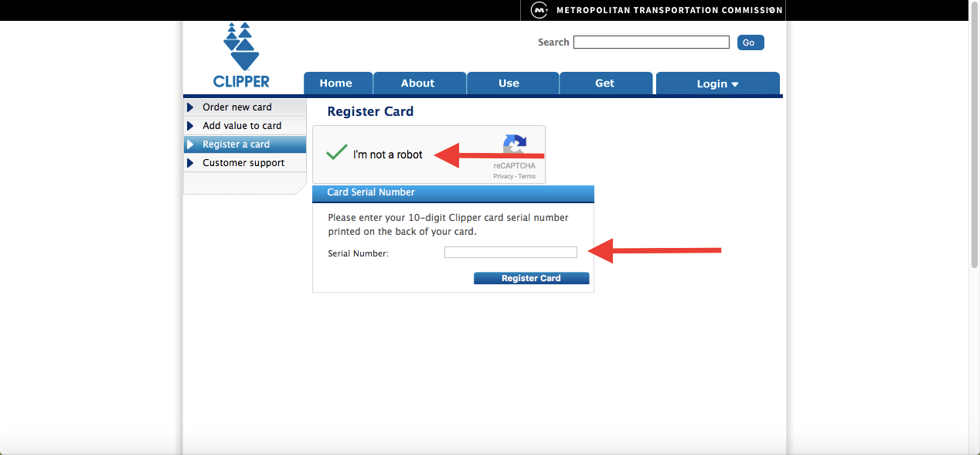Open the reCAPTCHA Privacy link
The width and height of the screenshot is (980, 455).
pyautogui.click(x=503, y=177)
